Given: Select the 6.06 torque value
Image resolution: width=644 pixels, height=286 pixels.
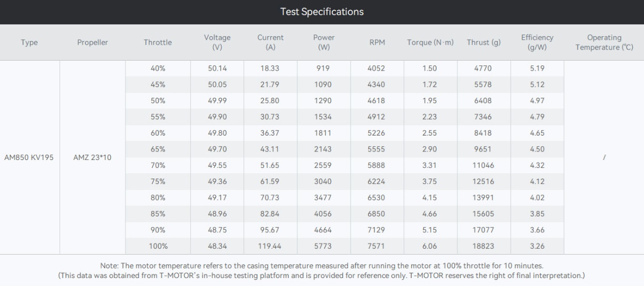Looking at the screenshot, I should tap(430, 246).
